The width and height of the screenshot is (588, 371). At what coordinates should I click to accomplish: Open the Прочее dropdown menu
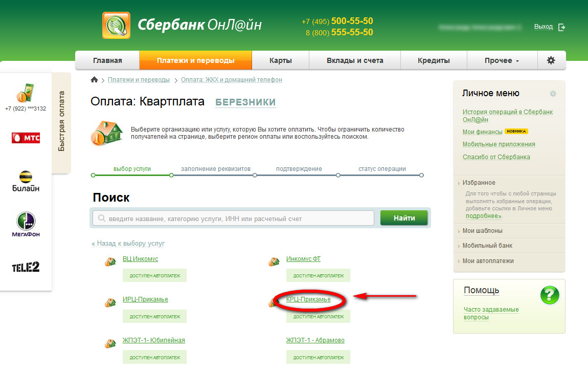502,60
